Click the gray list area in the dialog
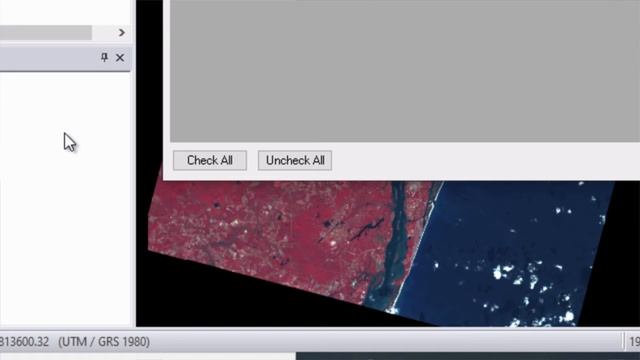The height and width of the screenshot is (360, 640). pyautogui.click(x=405, y=71)
